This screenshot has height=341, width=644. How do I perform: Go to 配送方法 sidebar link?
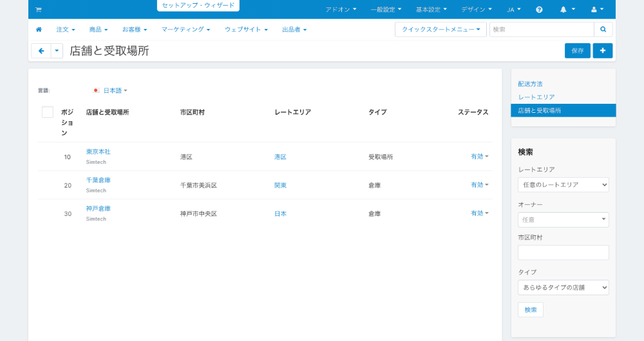530,84
